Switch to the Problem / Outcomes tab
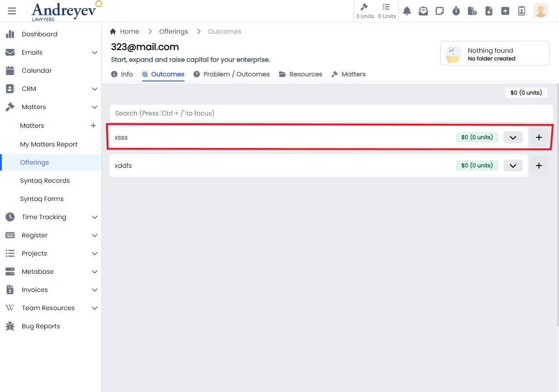Image resolution: width=559 pixels, height=392 pixels. (x=232, y=74)
